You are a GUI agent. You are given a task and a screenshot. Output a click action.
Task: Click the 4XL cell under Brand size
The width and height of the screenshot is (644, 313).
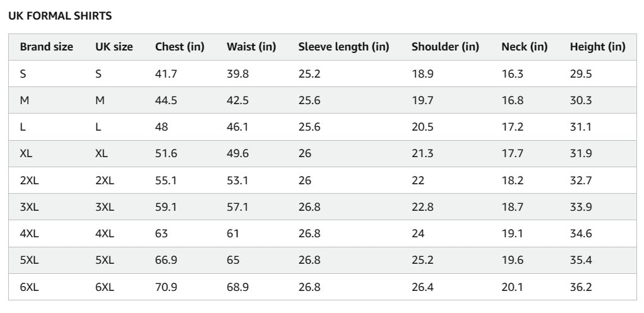(x=29, y=233)
